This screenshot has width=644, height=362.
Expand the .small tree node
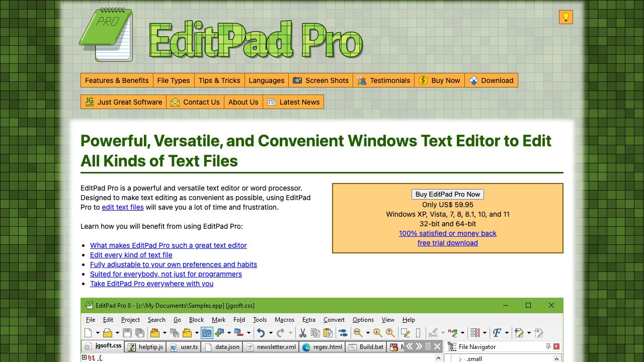[x=459, y=358]
